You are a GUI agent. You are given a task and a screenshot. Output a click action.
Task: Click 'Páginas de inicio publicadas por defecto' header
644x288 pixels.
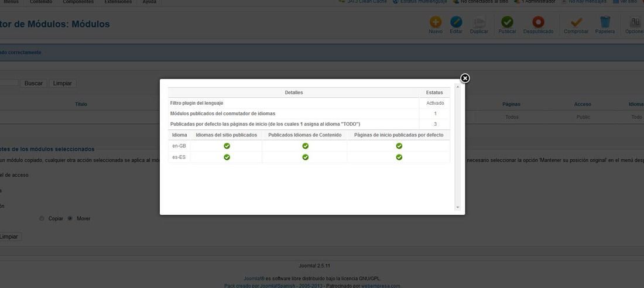398,135
